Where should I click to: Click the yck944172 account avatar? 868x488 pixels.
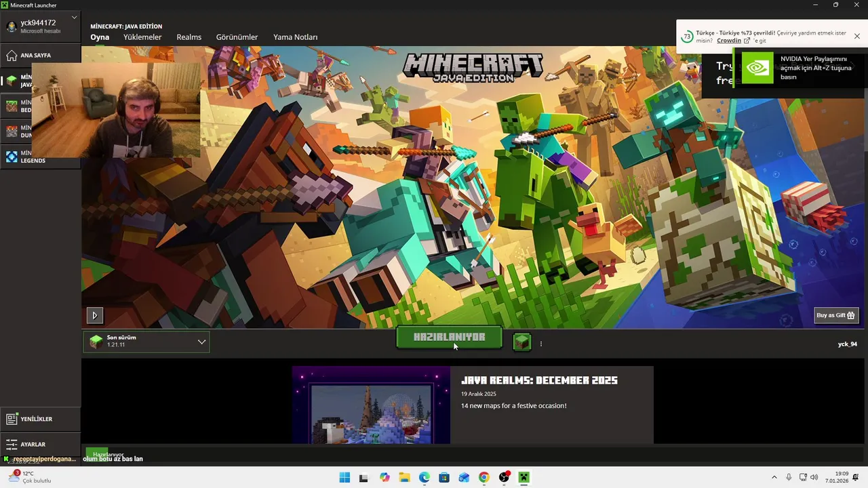pos(12,26)
